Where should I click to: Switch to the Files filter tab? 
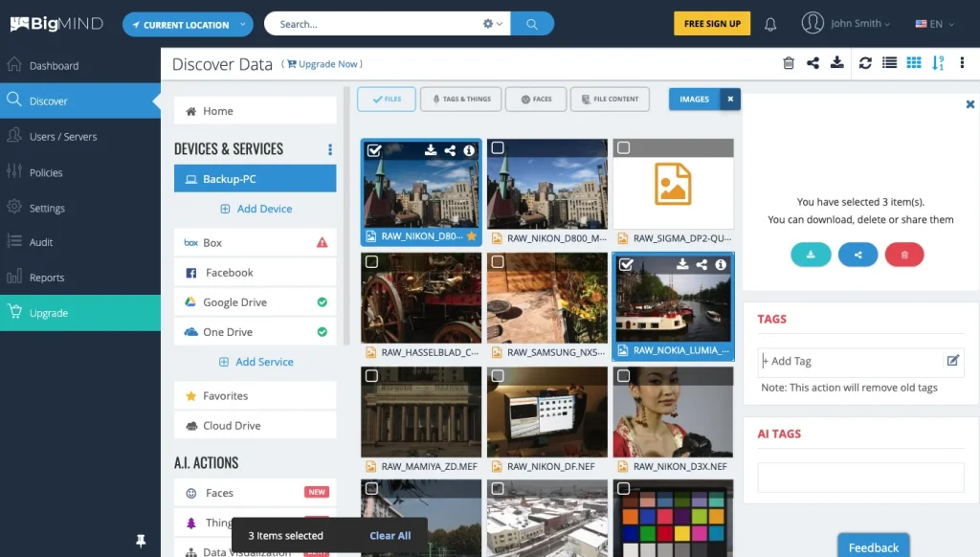(387, 99)
